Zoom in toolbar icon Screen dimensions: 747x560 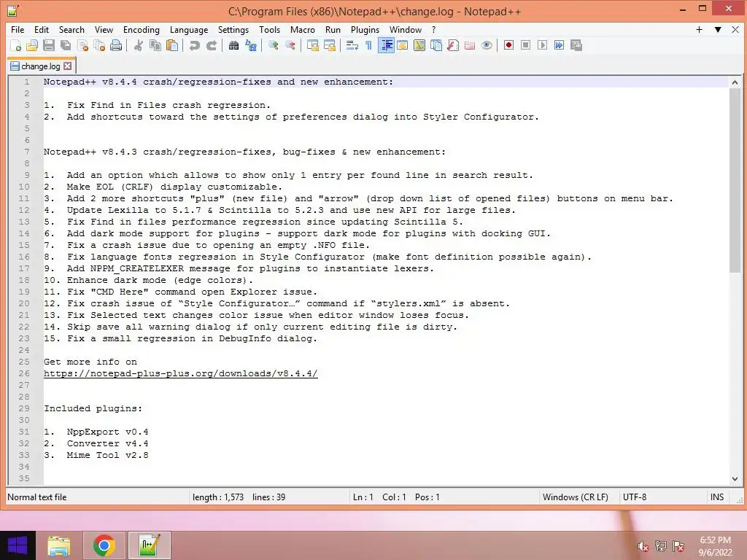pos(273,45)
